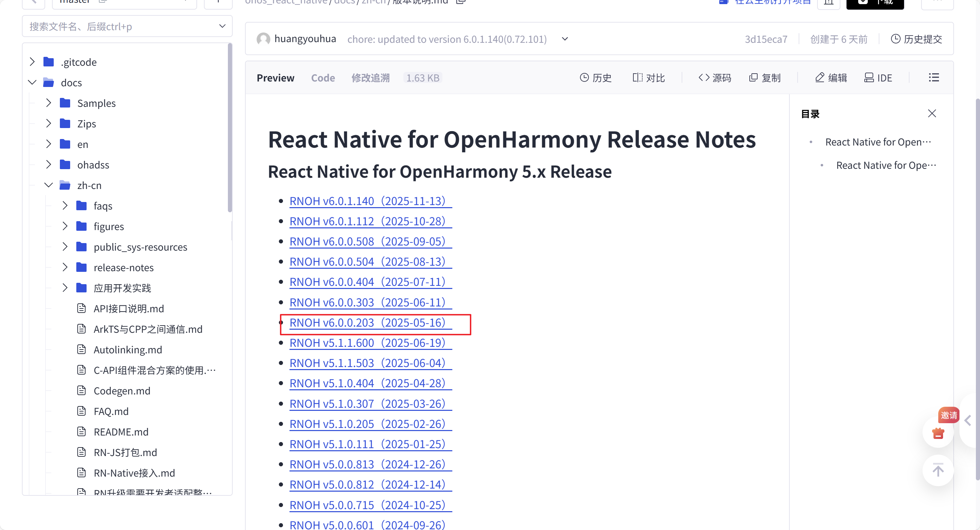Open the History (历史) toolbar button

click(595, 78)
